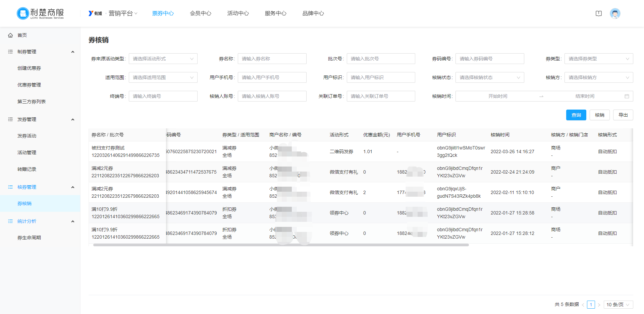Click the 核销时间 column header
Screen dimensions: 644x314
[500, 135]
